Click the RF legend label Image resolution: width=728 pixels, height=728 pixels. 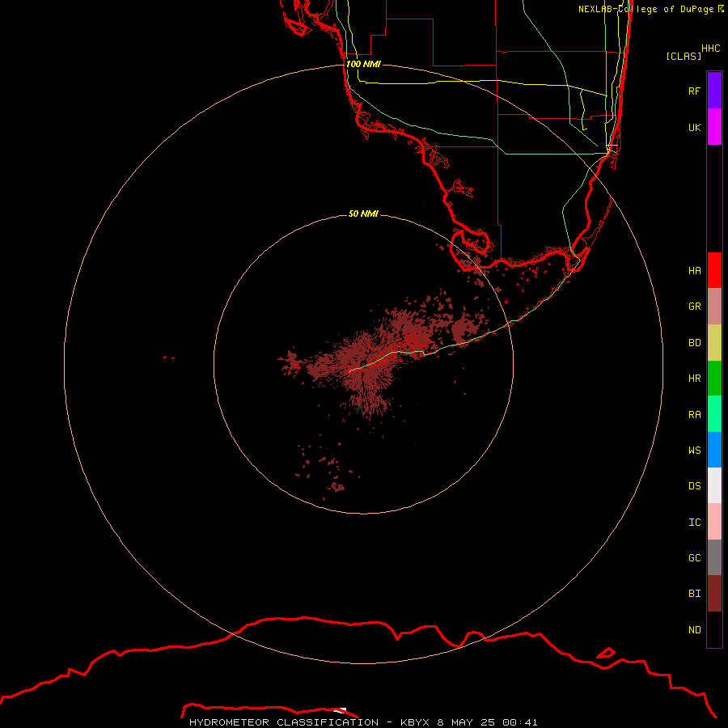click(695, 91)
